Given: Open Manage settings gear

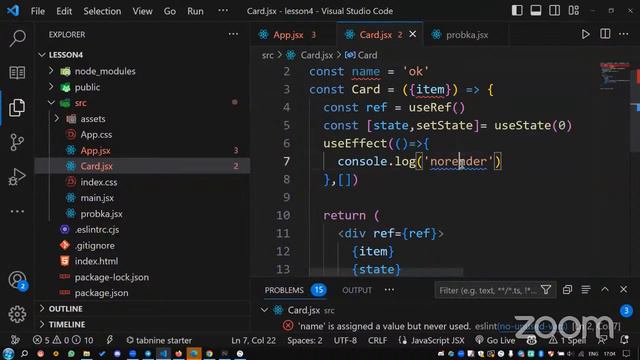Looking at the screenshot, I should click(x=17, y=314).
